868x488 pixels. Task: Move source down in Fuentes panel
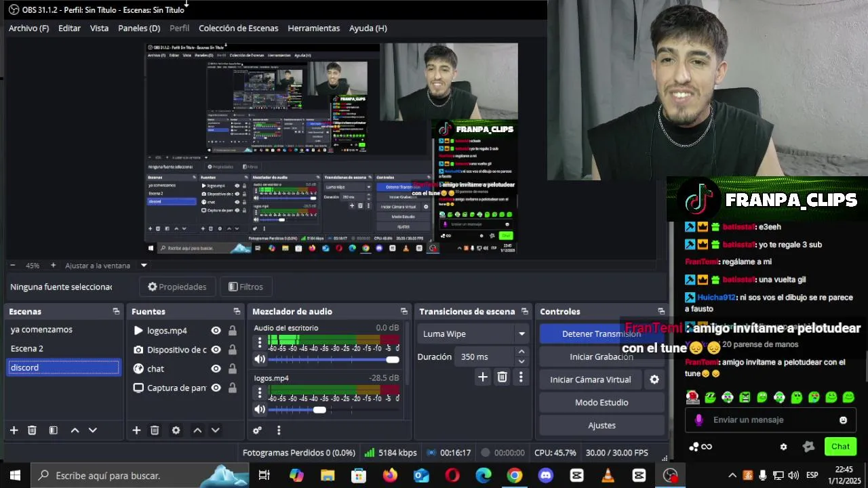tap(215, 430)
